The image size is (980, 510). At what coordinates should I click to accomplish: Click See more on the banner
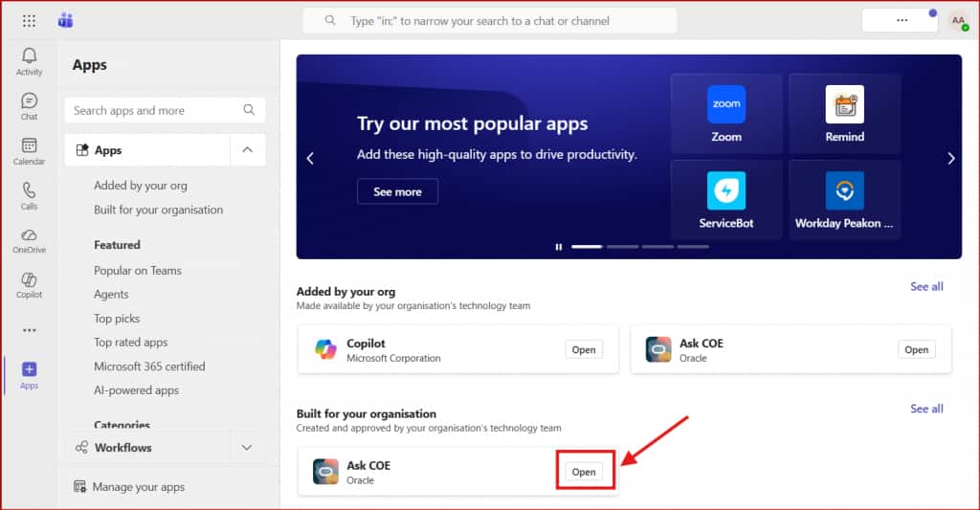tap(397, 192)
